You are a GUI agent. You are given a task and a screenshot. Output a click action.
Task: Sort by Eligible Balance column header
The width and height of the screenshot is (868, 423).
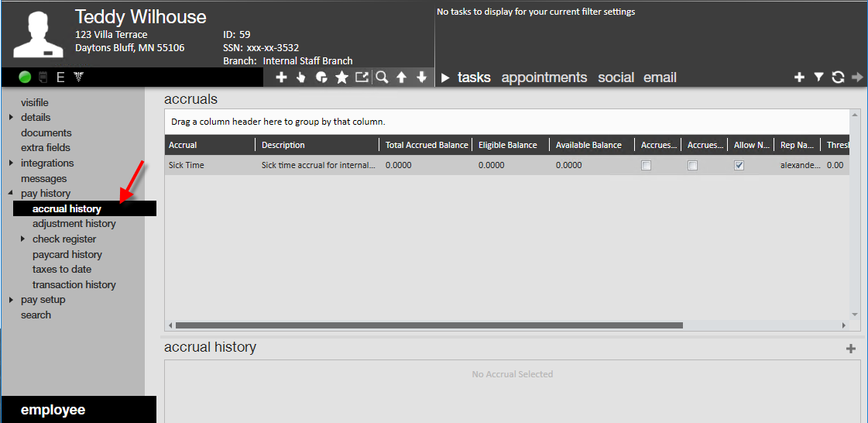coord(511,145)
